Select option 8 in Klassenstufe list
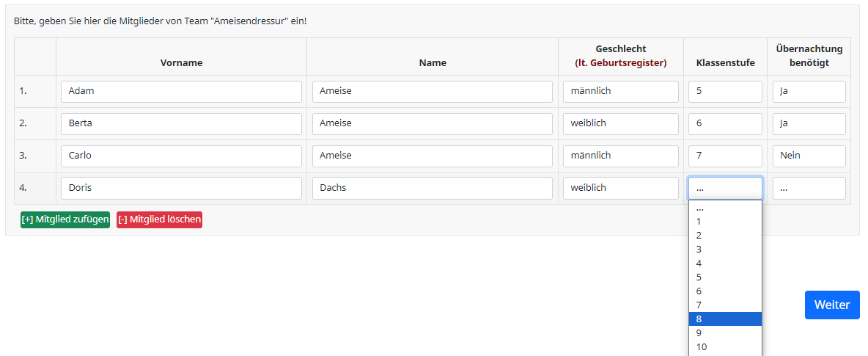This screenshot has width=868, height=356. point(724,319)
